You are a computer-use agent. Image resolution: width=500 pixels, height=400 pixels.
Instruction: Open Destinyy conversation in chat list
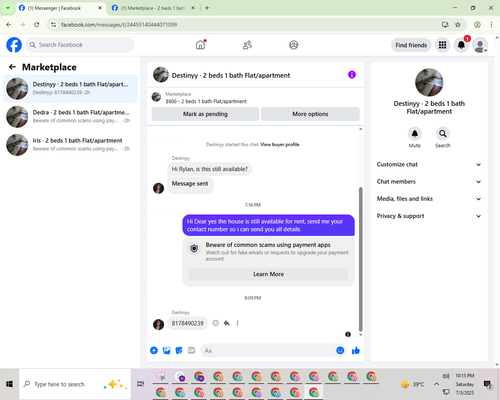pos(70,88)
